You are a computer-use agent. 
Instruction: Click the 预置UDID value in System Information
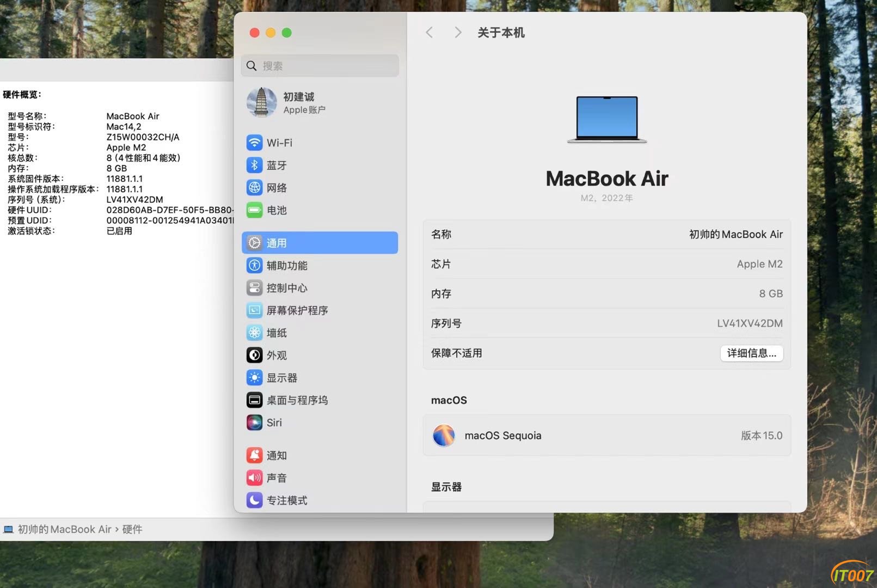[170, 220]
